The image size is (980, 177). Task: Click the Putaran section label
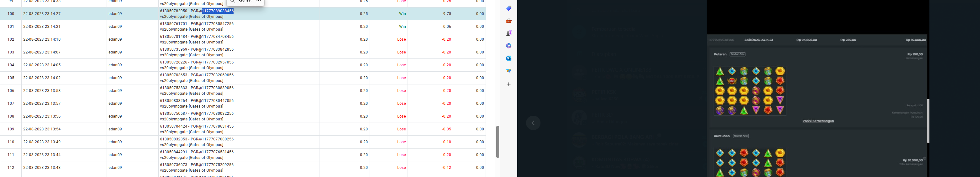(720, 54)
